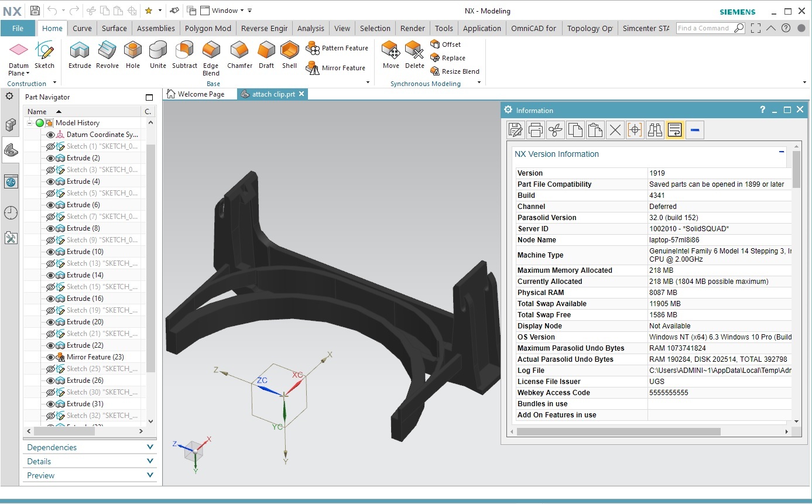Close the attach clip.prt tab

coord(301,94)
